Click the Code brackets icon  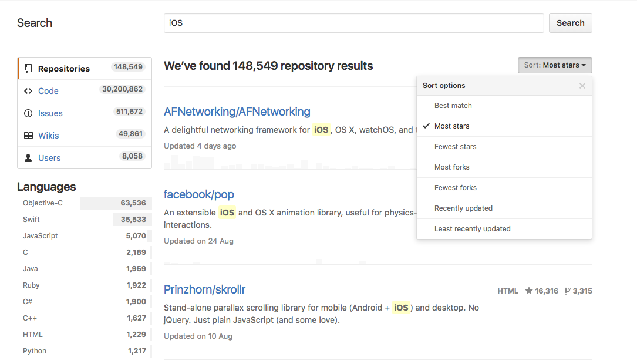point(28,91)
